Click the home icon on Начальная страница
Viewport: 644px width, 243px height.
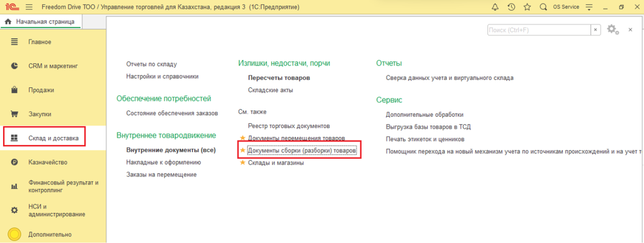point(8,22)
